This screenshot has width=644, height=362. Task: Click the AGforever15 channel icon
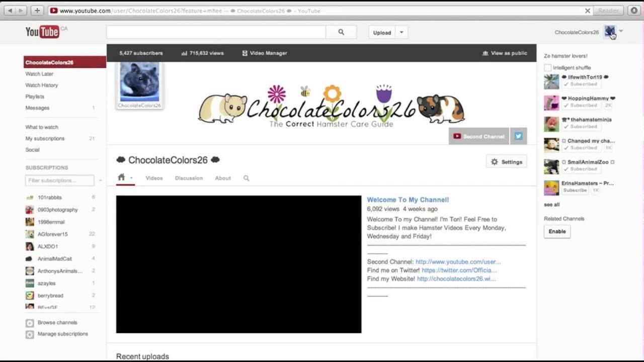pos(30,234)
